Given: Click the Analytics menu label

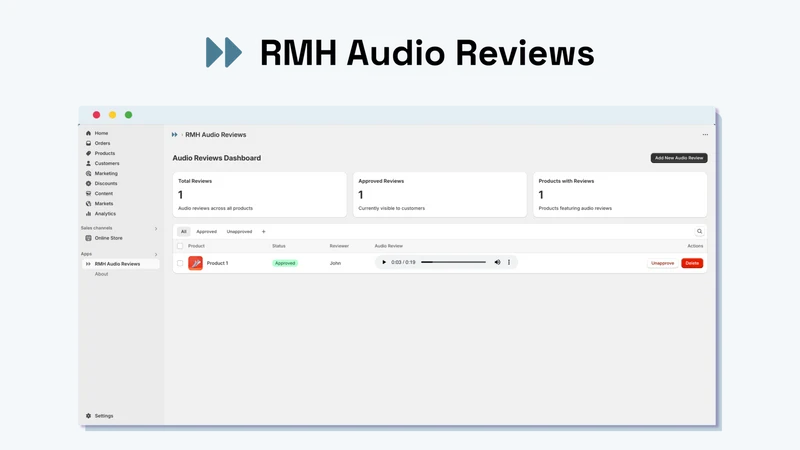Looking at the screenshot, I should (x=105, y=214).
